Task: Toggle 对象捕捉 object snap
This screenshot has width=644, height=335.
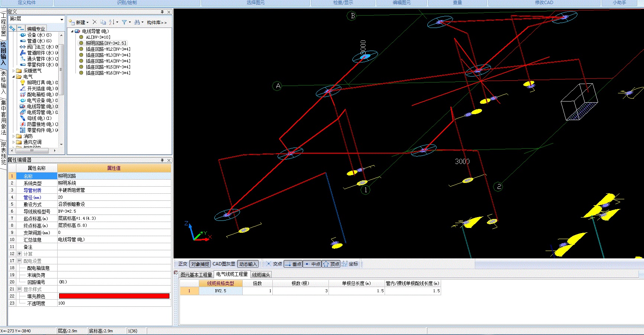Action: point(200,264)
